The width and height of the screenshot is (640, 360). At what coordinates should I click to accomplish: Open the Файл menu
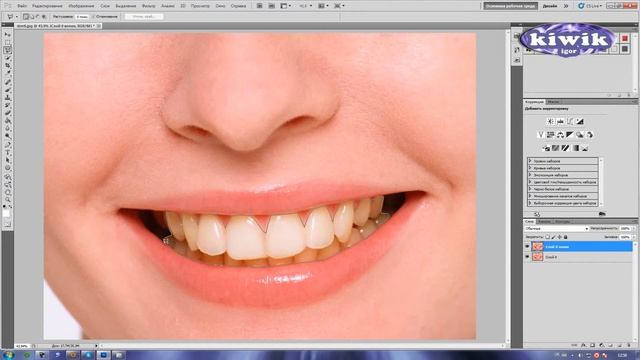[x=22, y=6]
